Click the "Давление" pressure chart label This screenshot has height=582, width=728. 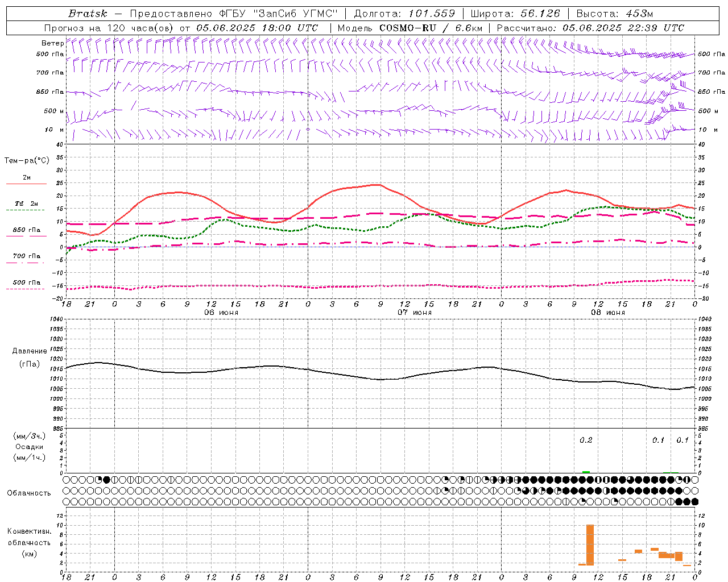click(30, 351)
